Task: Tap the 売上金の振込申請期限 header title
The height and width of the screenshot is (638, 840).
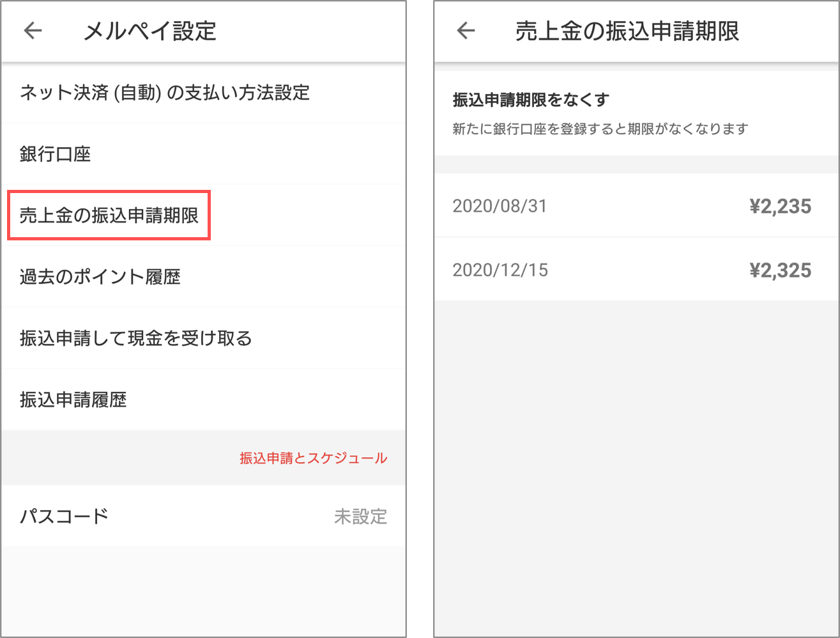Action: [627, 31]
